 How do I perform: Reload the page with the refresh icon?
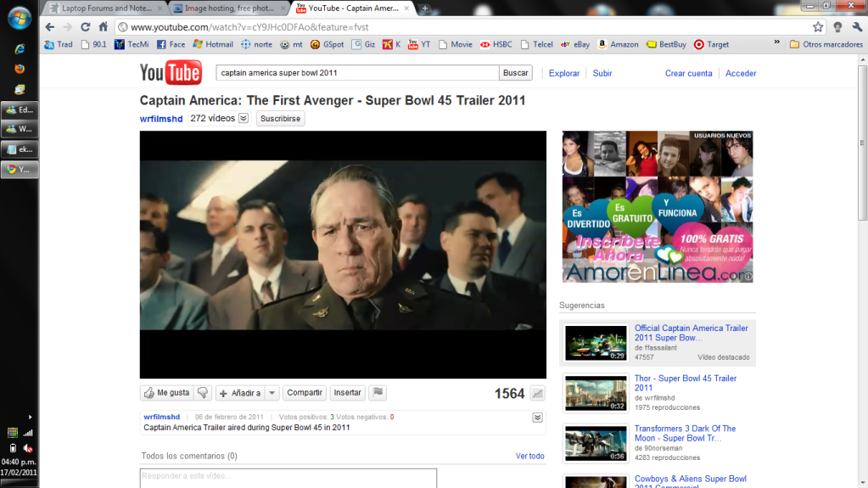pos(85,26)
